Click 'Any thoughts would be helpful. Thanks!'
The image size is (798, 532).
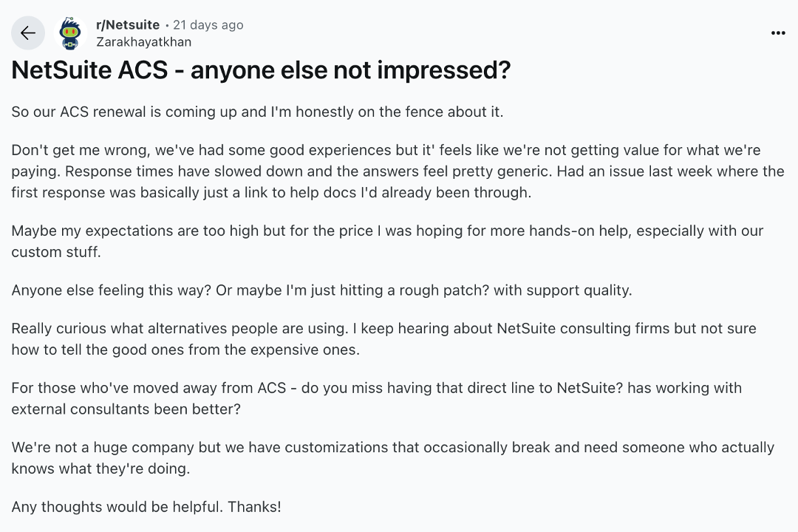coord(146,507)
